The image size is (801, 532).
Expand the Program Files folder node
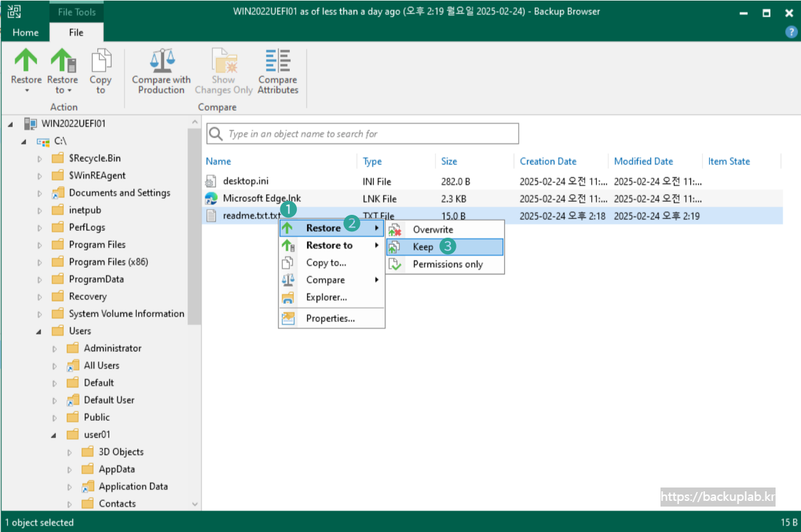point(39,245)
